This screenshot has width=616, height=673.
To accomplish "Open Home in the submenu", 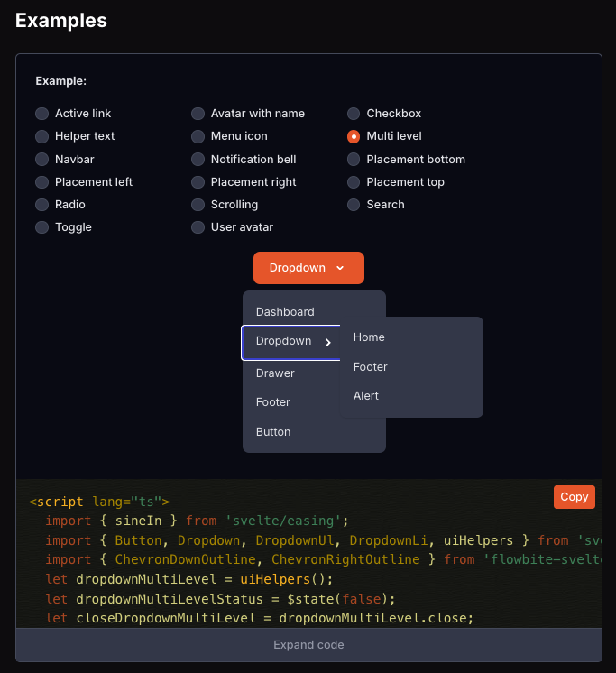I will (x=411, y=337).
